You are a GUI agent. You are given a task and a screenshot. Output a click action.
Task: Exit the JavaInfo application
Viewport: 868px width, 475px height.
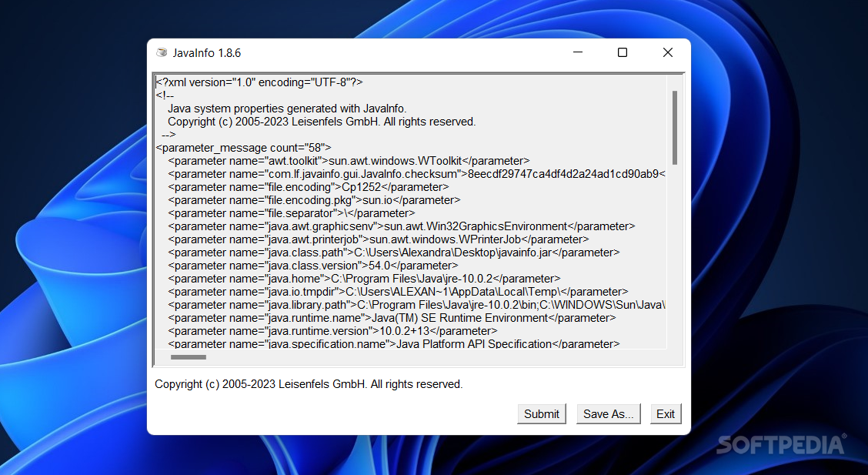[665, 414]
